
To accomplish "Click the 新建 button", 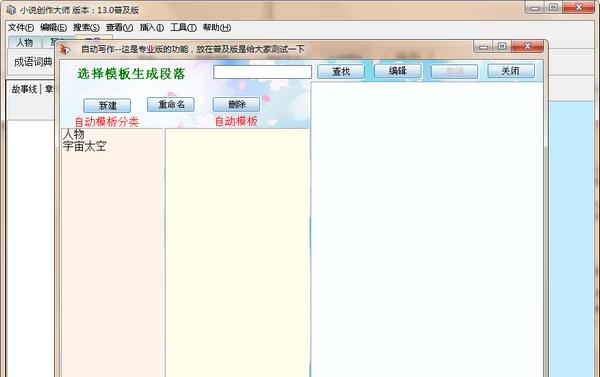I will click(107, 105).
